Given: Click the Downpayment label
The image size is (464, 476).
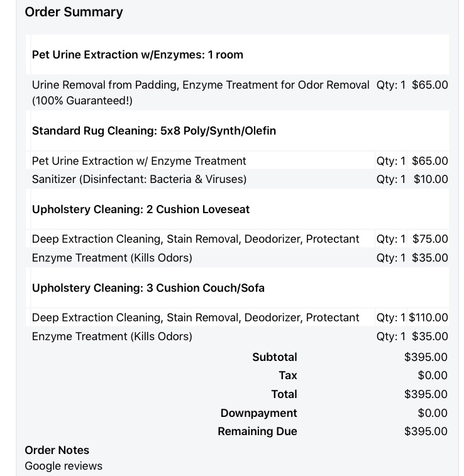Looking at the screenshot, I should (259, 413).
